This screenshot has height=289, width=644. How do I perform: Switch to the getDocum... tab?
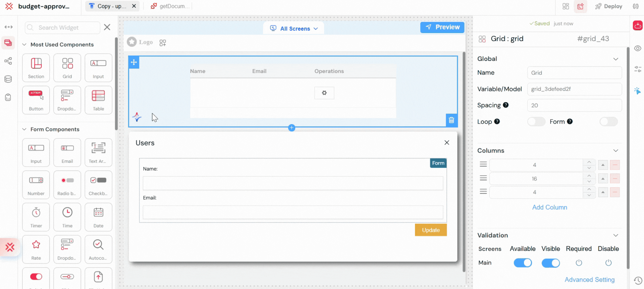(x=170, y=6)
